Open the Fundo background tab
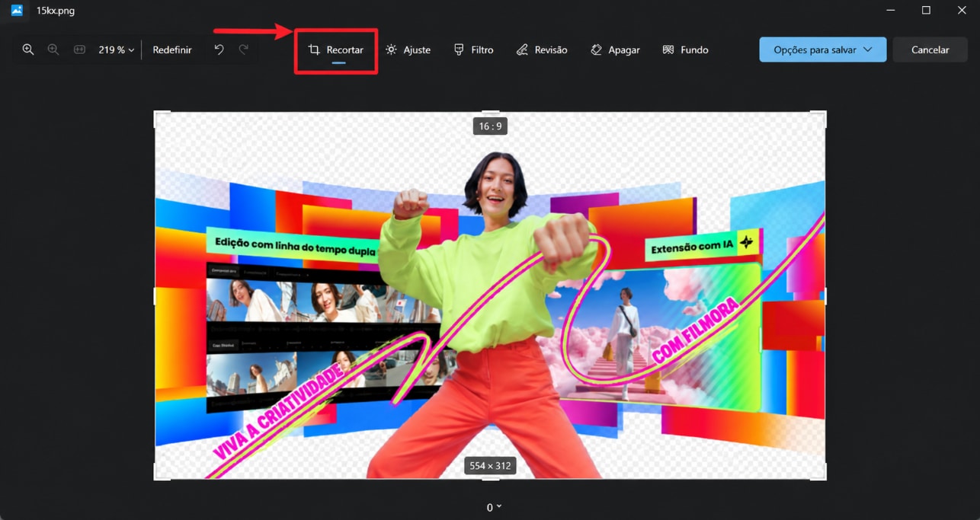The height and width of the screenshot is (520, 980). tap(685, 49)
